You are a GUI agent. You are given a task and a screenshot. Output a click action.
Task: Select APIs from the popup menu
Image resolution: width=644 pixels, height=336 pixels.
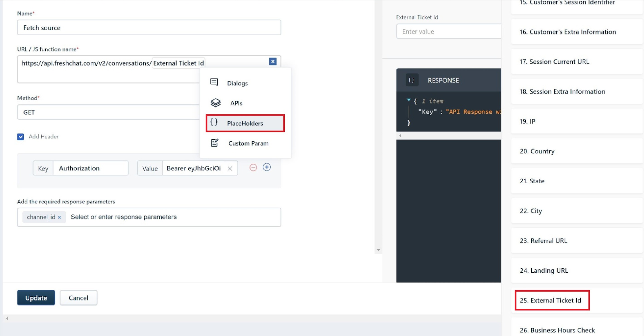236,103
